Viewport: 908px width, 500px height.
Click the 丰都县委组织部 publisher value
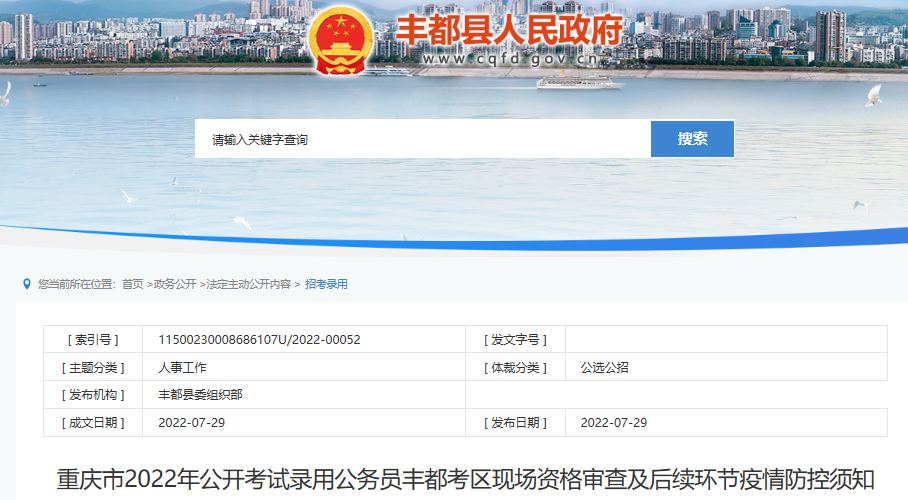200,395
